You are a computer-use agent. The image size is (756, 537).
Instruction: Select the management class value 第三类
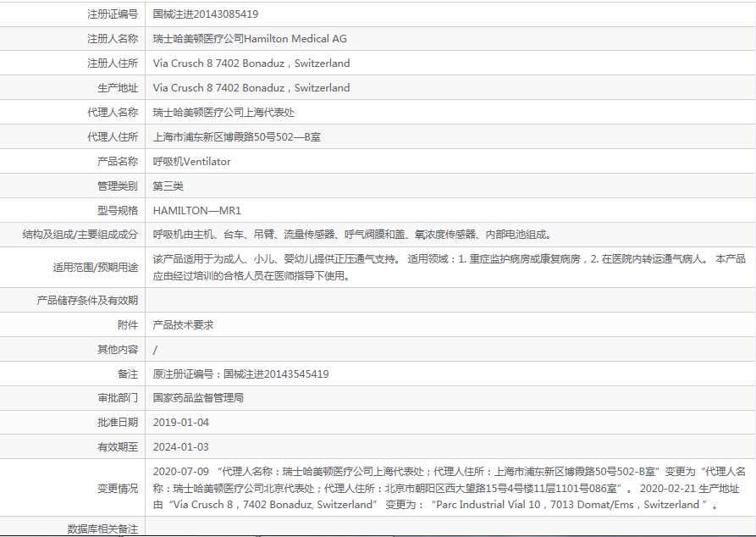pyautogui.click(x=168, y=186)
